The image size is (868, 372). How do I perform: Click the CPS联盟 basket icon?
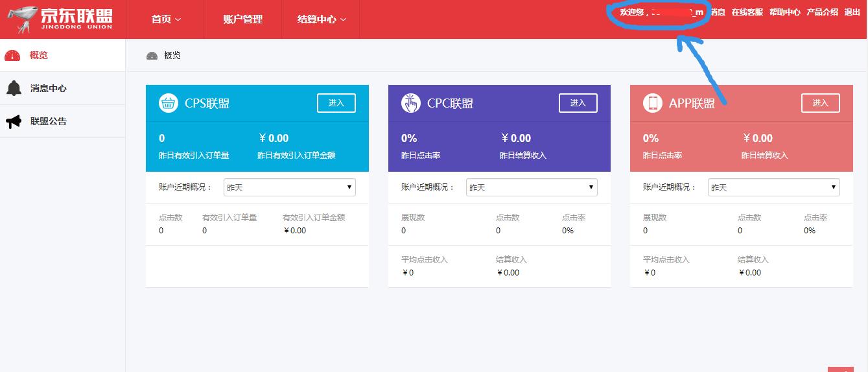[169, 103]
